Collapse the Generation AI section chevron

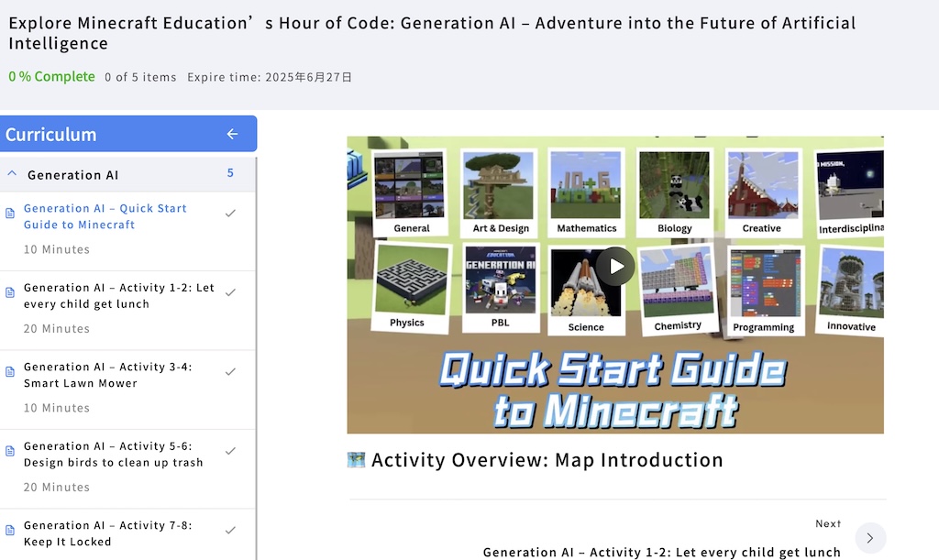click(x=12, y=173)
